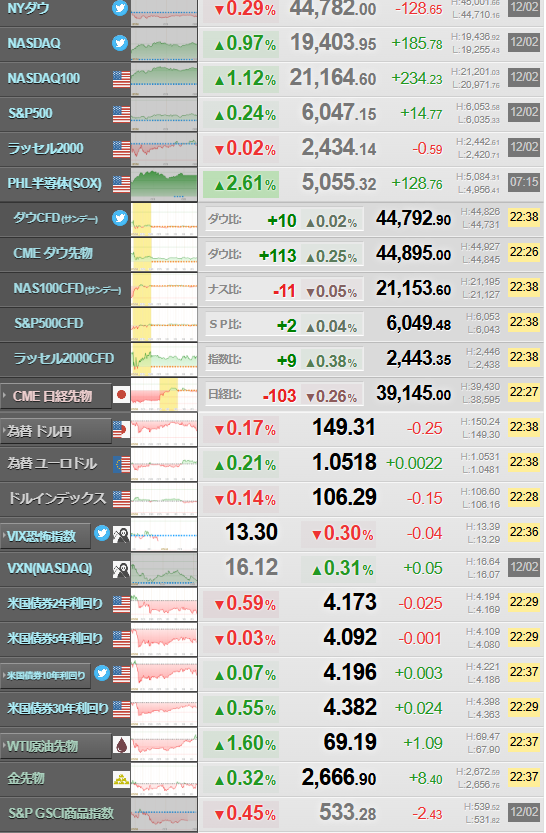This screenshot has width=546, height=833.
Task: Open the NASDAQ100 link
Action: click(44, 78)
